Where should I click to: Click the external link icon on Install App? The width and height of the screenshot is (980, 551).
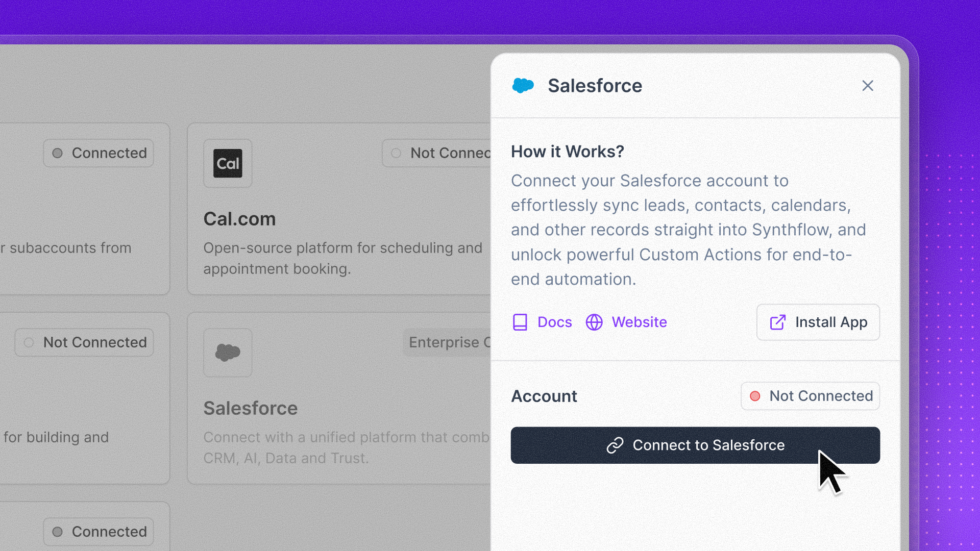tap(777, 322)
